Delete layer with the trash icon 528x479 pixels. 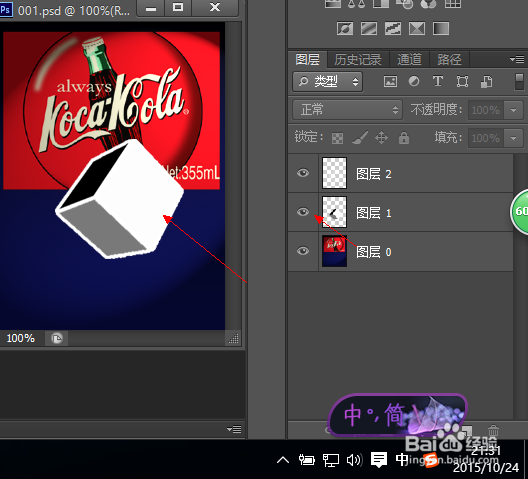click(493, 430)
